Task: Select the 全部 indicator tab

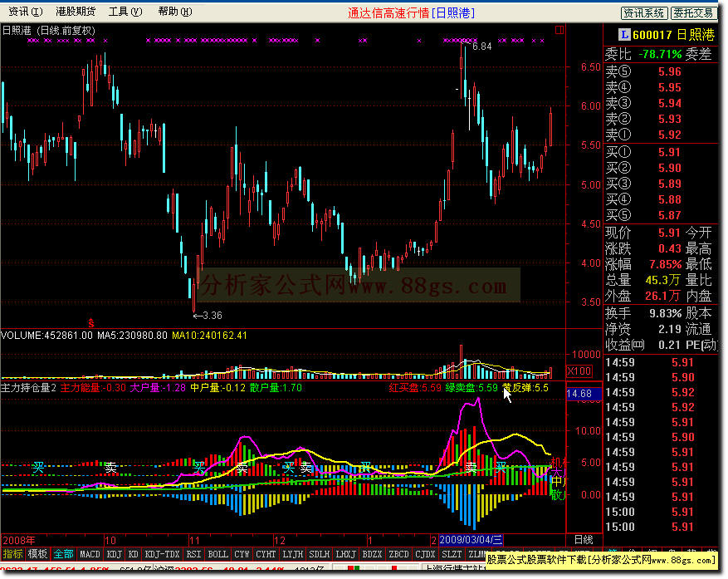Action: coord(63,554)
